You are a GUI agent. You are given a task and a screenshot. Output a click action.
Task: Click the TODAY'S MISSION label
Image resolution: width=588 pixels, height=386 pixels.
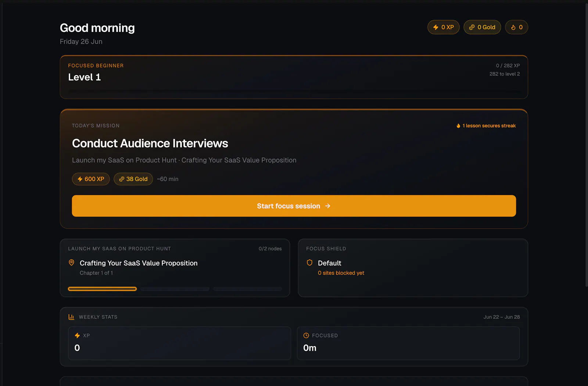click(96, 126)
